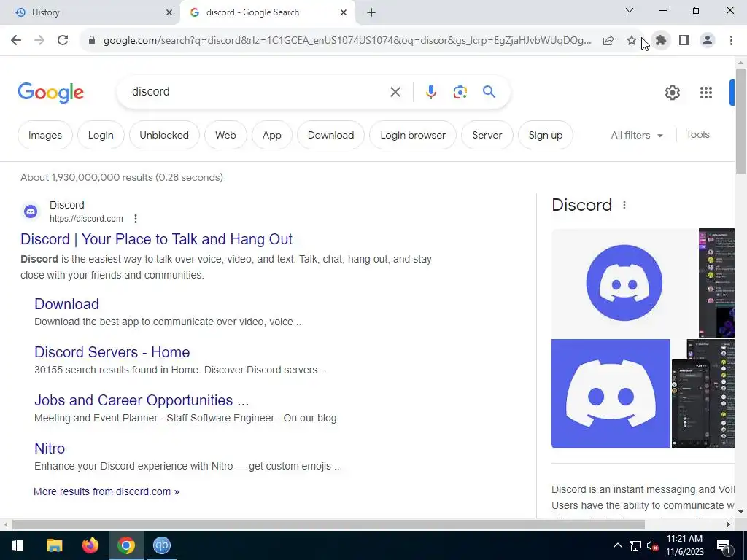The image size is (747, 560).
Task: Close the History tab
Action: tap(169, 12)
